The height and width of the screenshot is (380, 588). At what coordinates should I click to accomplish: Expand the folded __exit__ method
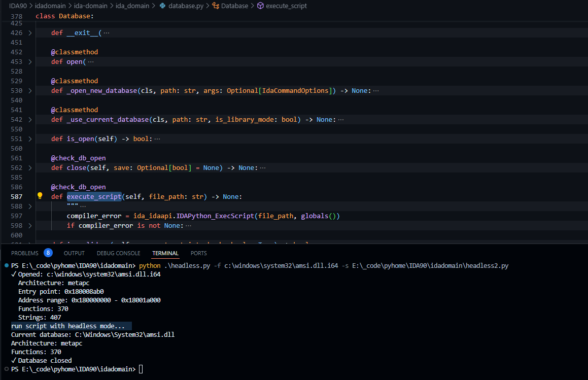[x=30, y=33]
